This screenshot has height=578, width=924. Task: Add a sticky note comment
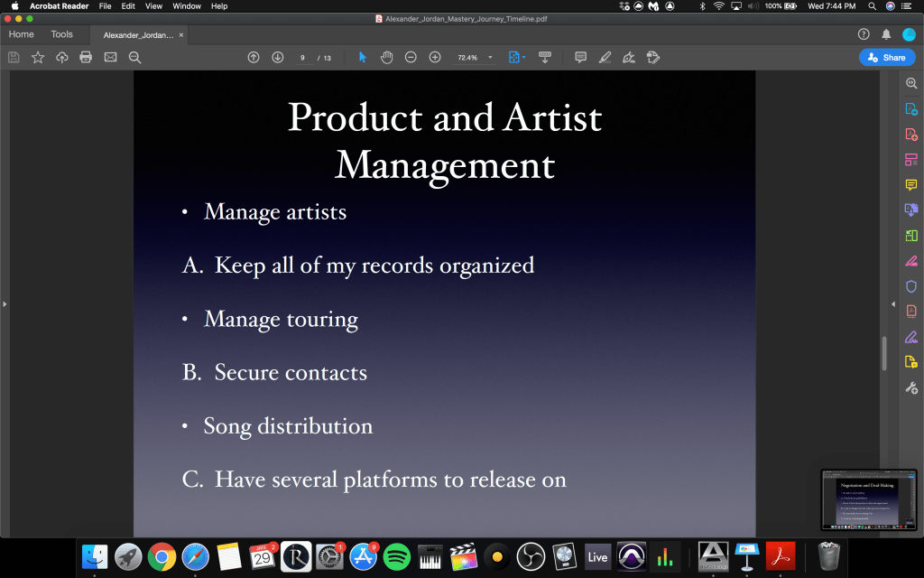pos(580,57)
